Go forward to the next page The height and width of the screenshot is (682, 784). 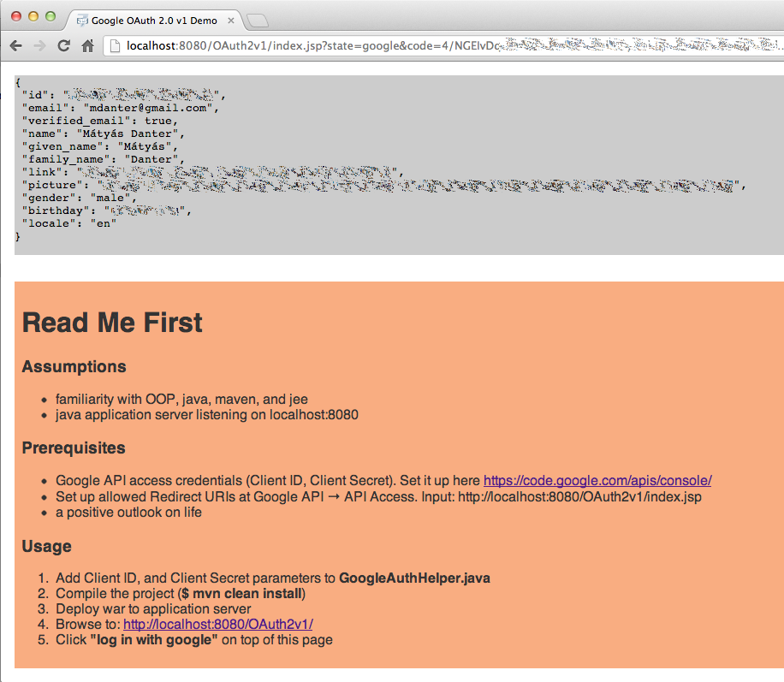pyautogui.click(x=39, y=46)
